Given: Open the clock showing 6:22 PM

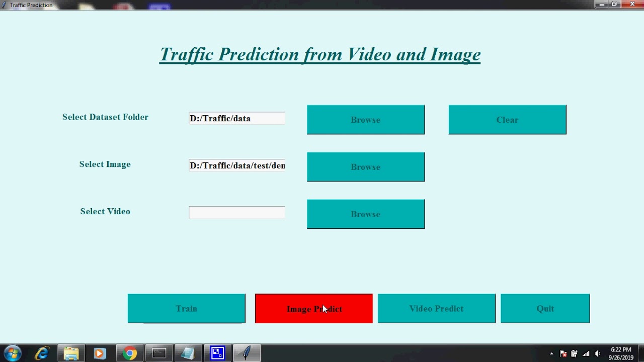Looking at the screenshot, I should tap(621, 353).
